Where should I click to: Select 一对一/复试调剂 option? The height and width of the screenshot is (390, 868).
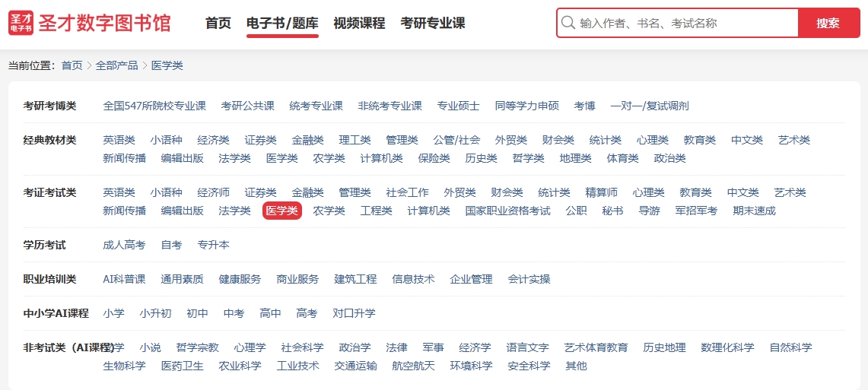650,106
